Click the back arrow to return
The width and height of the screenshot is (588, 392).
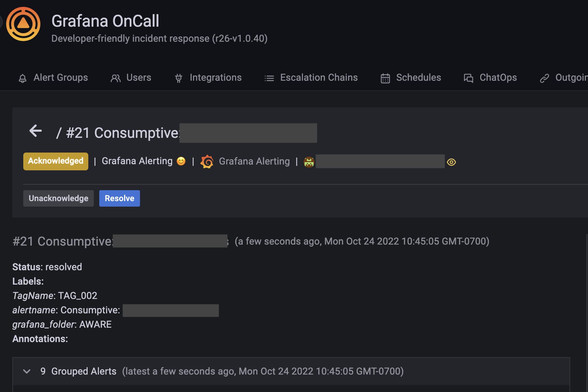pyautogui.click(x=35, y=131)
